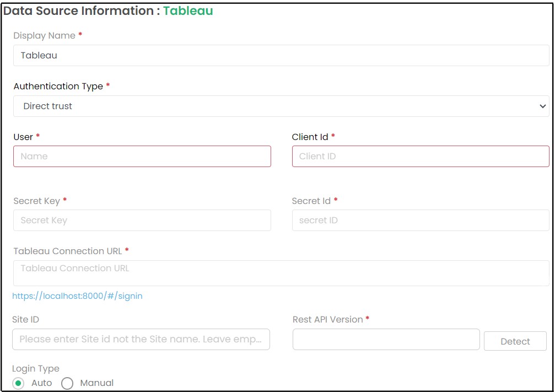This screenshot has width=555, height=392.
Task: Open the localhost:8000 signin example link
Action: pos(77,296)
